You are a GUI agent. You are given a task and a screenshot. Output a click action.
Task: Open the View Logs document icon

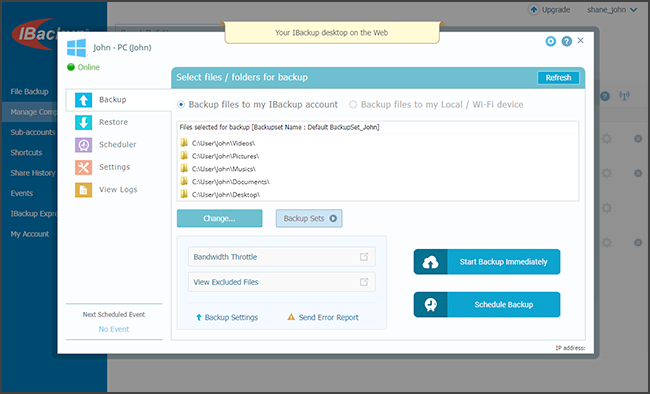[x=83, y=190]
